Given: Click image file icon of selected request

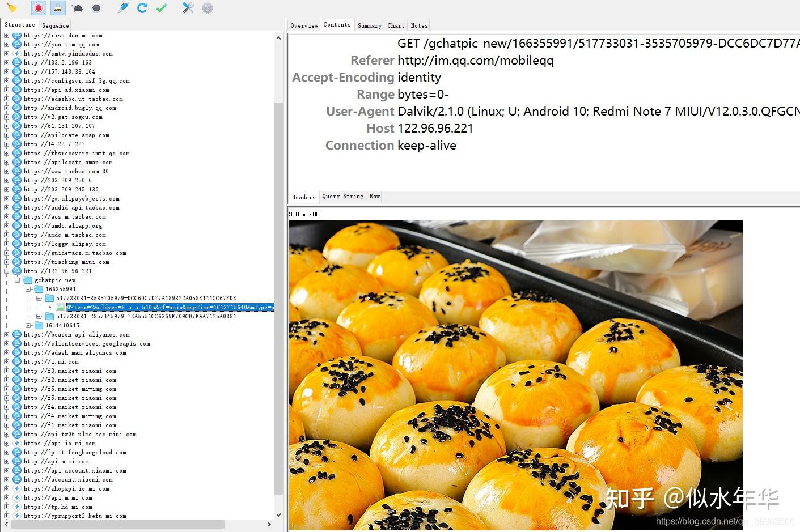Looking at the screenshot, I should [60, 307].
